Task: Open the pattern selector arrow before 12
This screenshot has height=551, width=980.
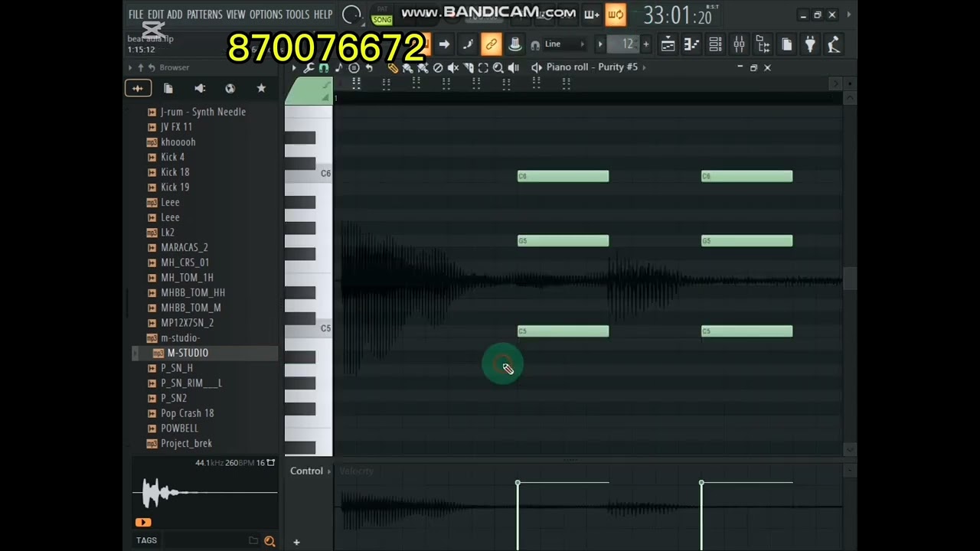Action: pyautogui.click(x=600, y=44)
